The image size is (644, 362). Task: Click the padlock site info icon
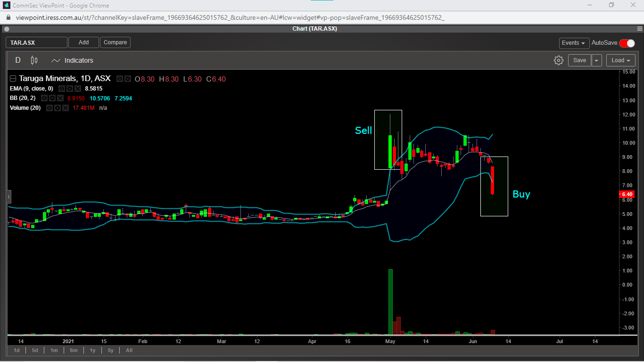[x=9, y=17]
